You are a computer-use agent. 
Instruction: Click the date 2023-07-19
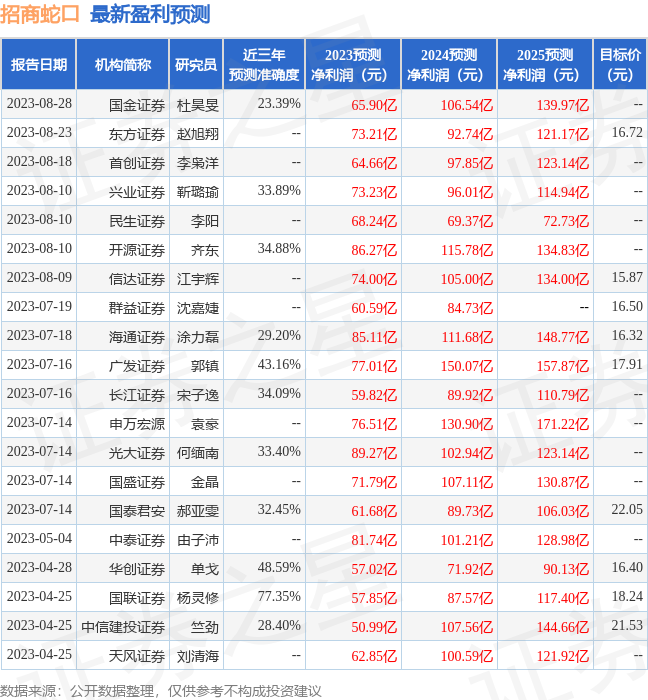click(x=39, y=307)
